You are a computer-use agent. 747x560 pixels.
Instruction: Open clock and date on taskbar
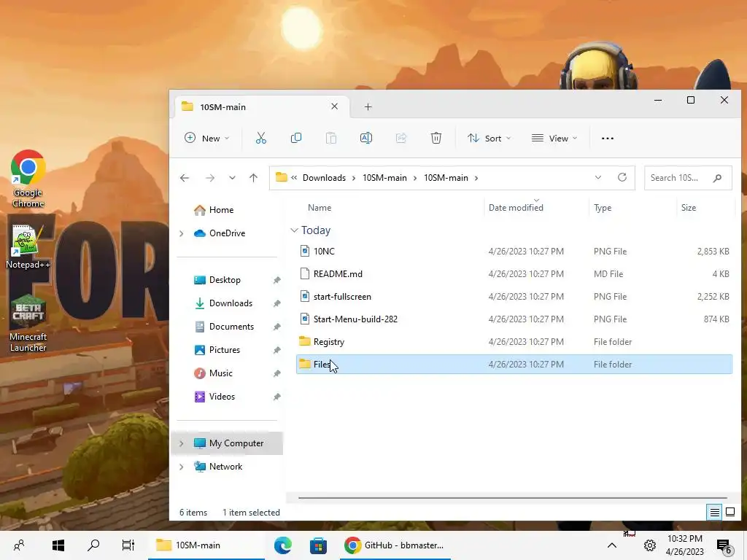point(684,545)
